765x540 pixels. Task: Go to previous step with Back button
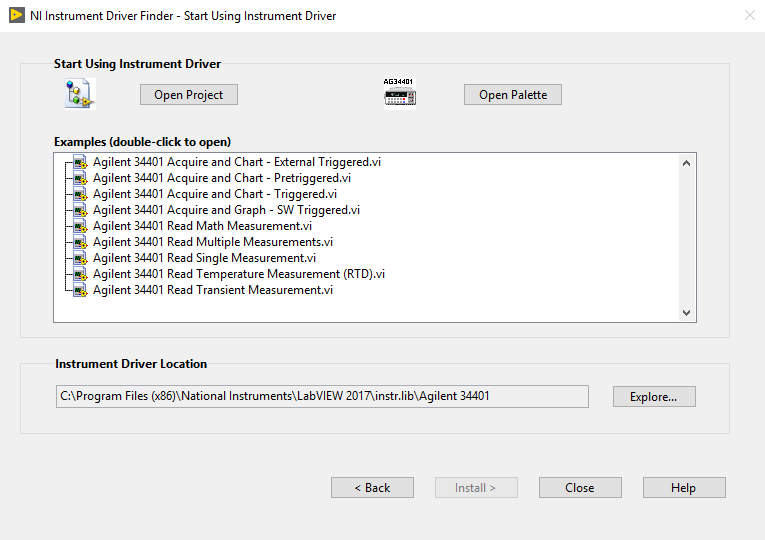[372, 488]
